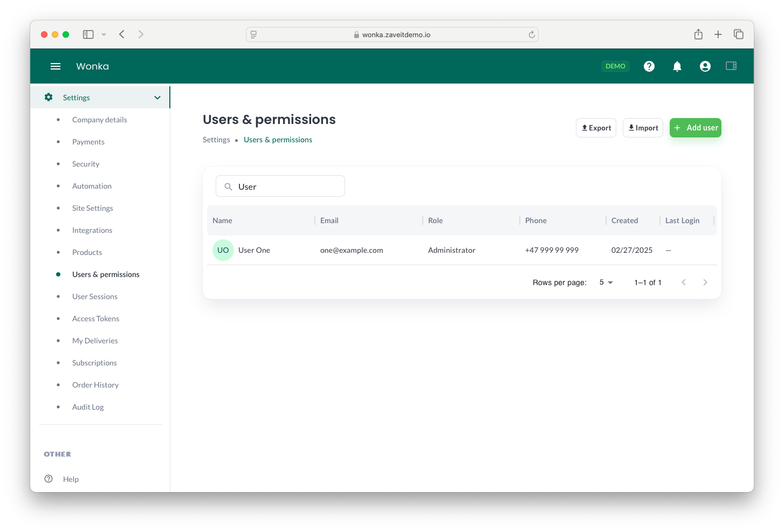Open the rows per page dropdown
Viewport: 784px width, 532px height.
606,282
